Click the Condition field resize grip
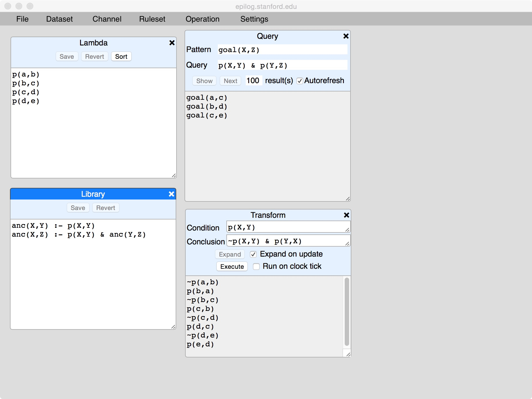Viewport: 532px width, 399px height. coord(347,230)
